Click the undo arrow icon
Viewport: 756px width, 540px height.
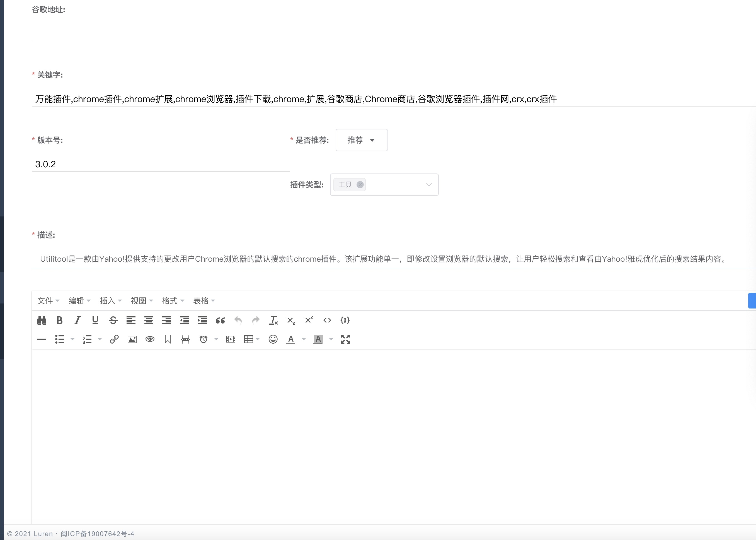click(x=238, y=320)
